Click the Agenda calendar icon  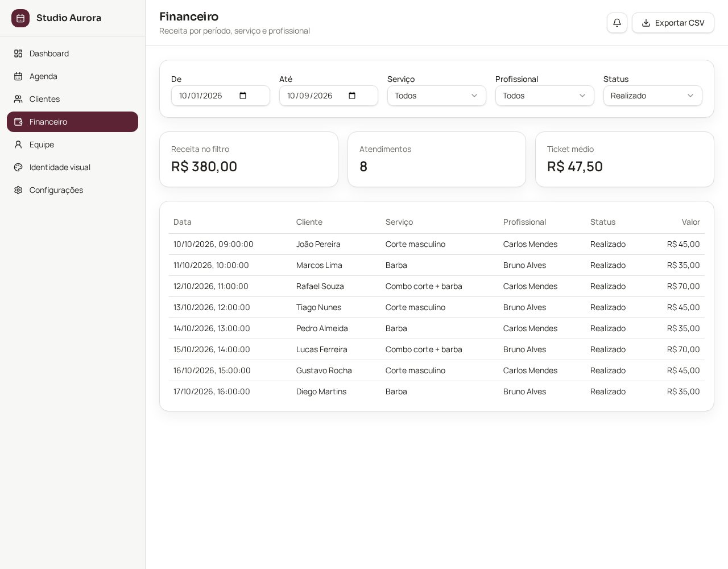click(18, 76)
